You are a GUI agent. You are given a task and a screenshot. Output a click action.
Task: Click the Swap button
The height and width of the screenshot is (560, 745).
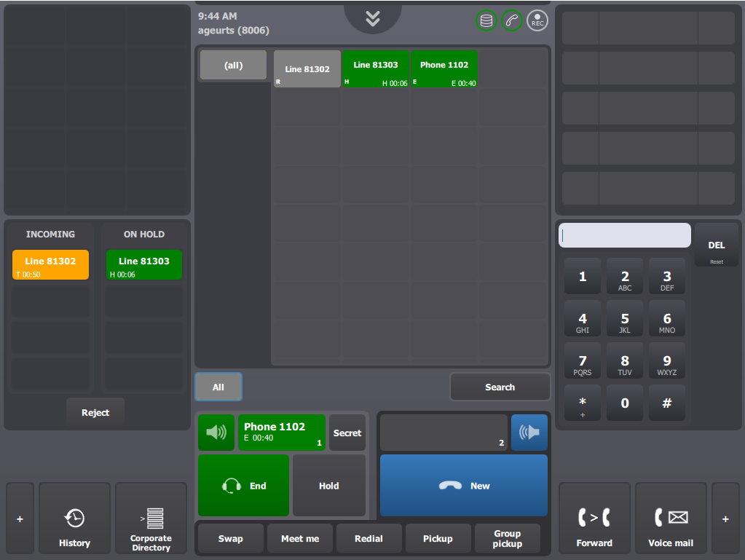(230, 539)
